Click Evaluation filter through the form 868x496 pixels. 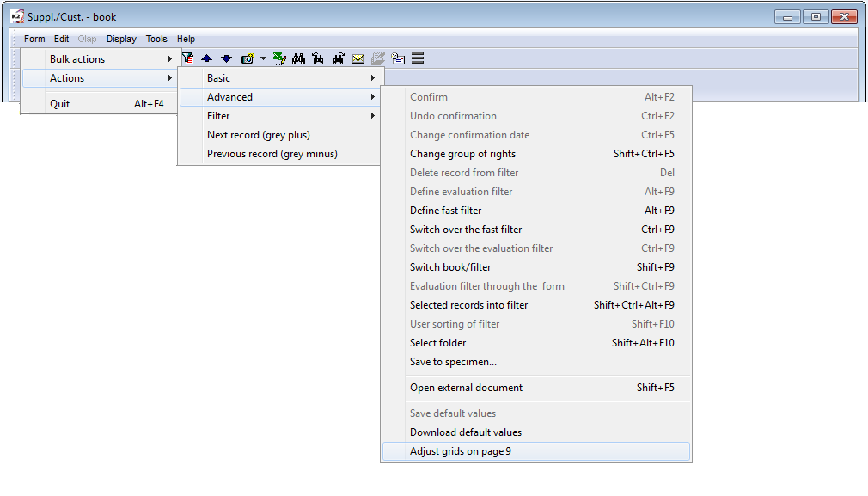pos(536,285)
